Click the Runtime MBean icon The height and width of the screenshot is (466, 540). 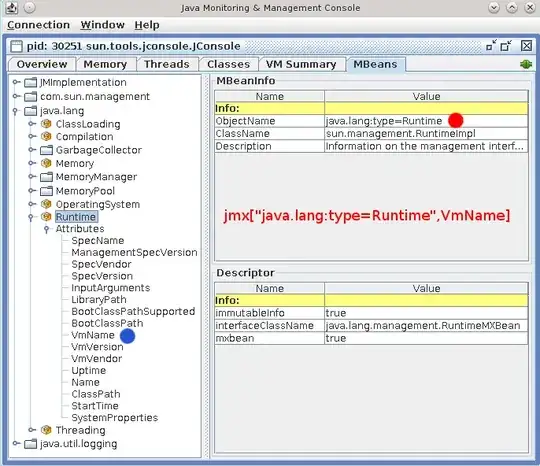(46, 217)
